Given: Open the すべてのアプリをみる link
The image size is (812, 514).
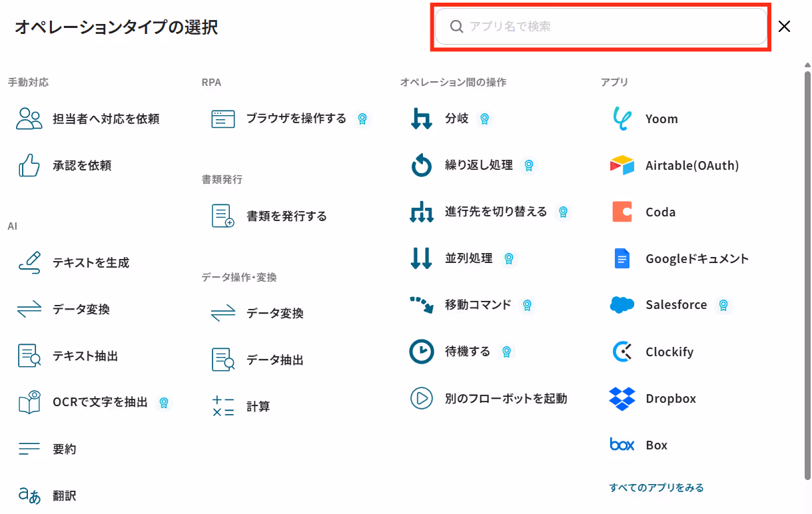Looking at the screenshot, I should tap(656, 487).
